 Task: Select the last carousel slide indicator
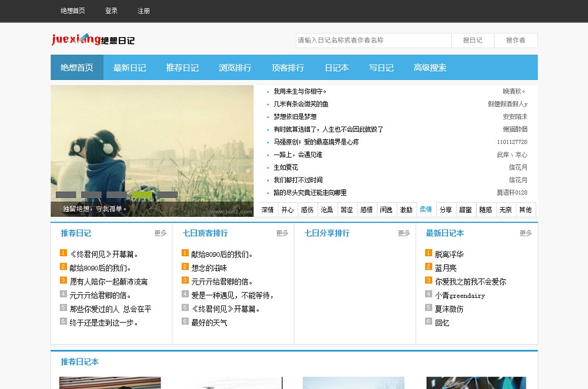(167, 195)
